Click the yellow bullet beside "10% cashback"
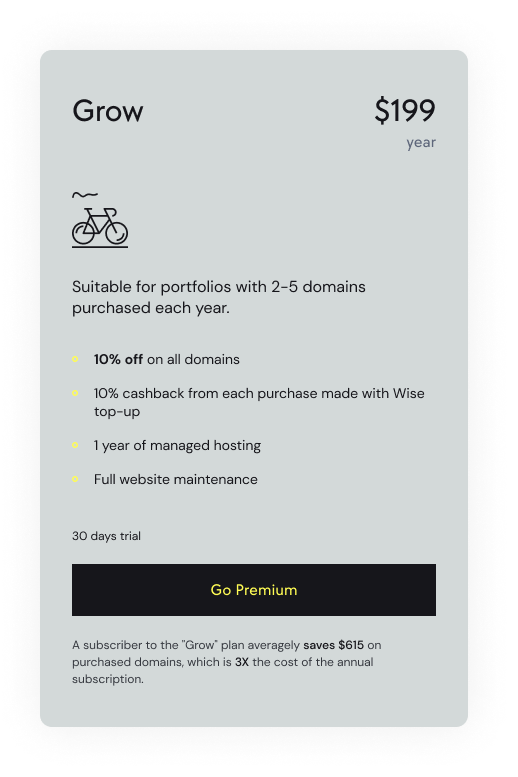Viewport: 518px width, 777px height. [x=75, y=393]
